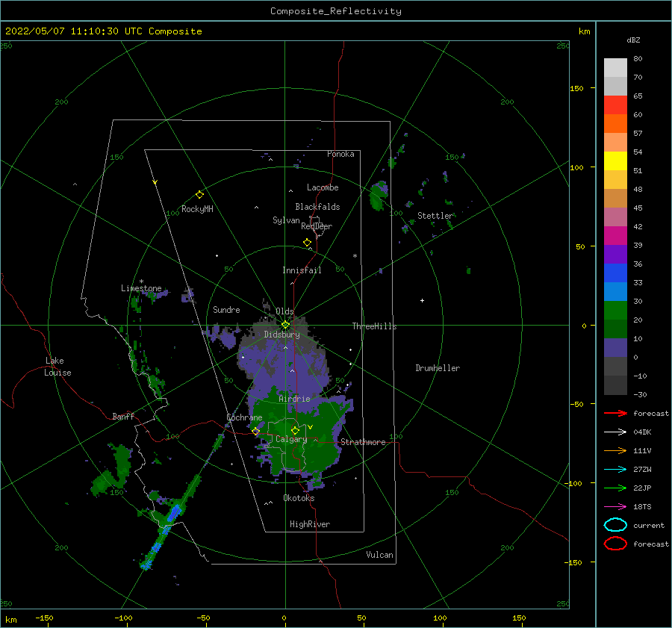Select the 42 dBZ magenta swatch
Screen dimensions: 672x628
615,236
